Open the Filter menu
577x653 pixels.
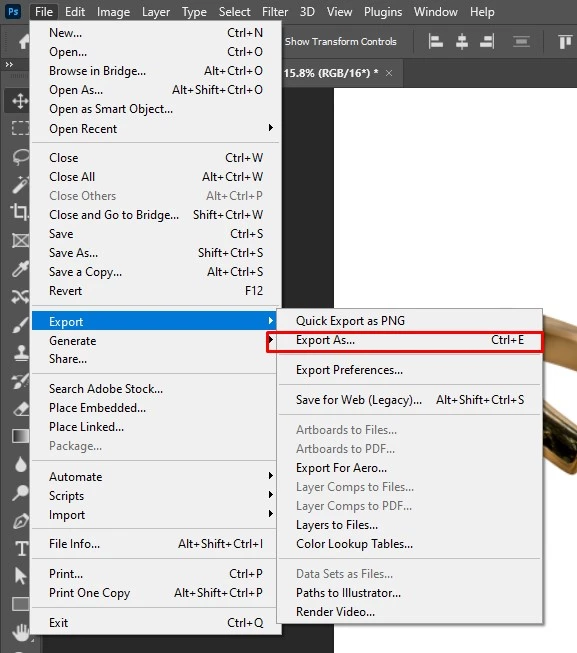tap(275, 12)
